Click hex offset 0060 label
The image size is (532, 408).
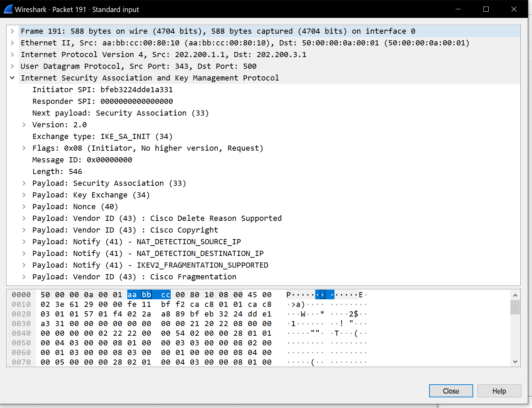tap(21, 353)
